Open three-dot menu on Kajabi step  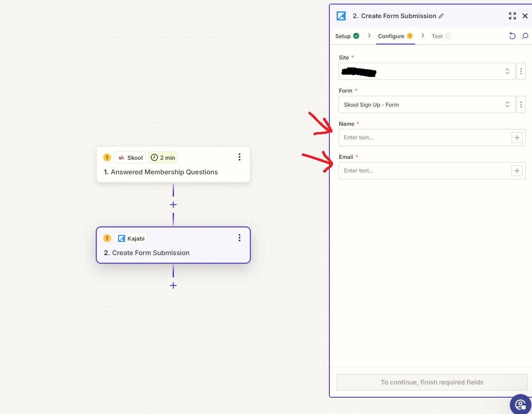coord(239,238)
